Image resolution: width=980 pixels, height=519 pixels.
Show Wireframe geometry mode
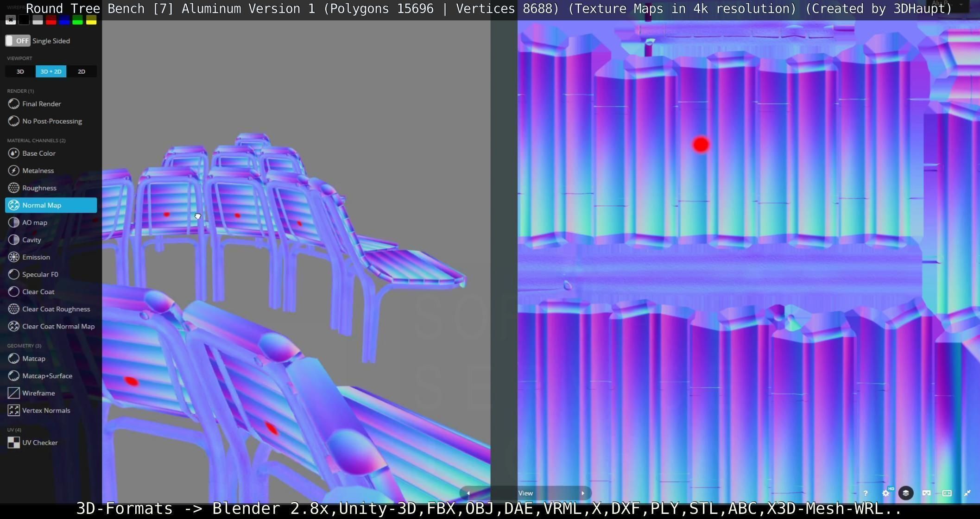(38, 393)
